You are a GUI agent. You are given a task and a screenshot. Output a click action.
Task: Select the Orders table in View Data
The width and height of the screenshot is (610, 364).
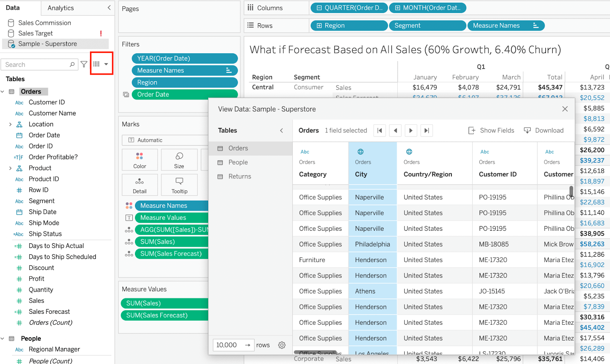pyautogui.click(x=250, y=148)
